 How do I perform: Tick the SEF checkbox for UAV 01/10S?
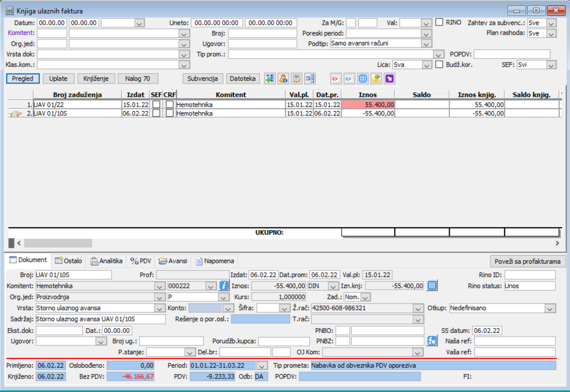coord(156,114)
